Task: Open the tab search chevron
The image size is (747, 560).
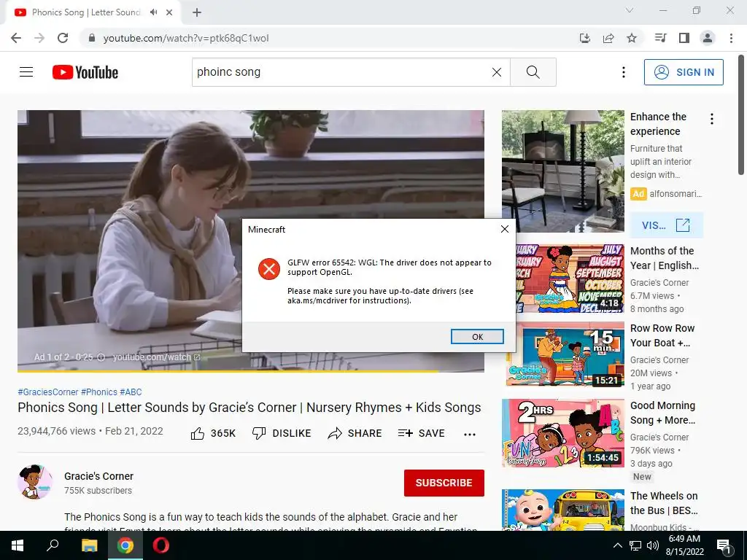Action: [x=630, y=10]
